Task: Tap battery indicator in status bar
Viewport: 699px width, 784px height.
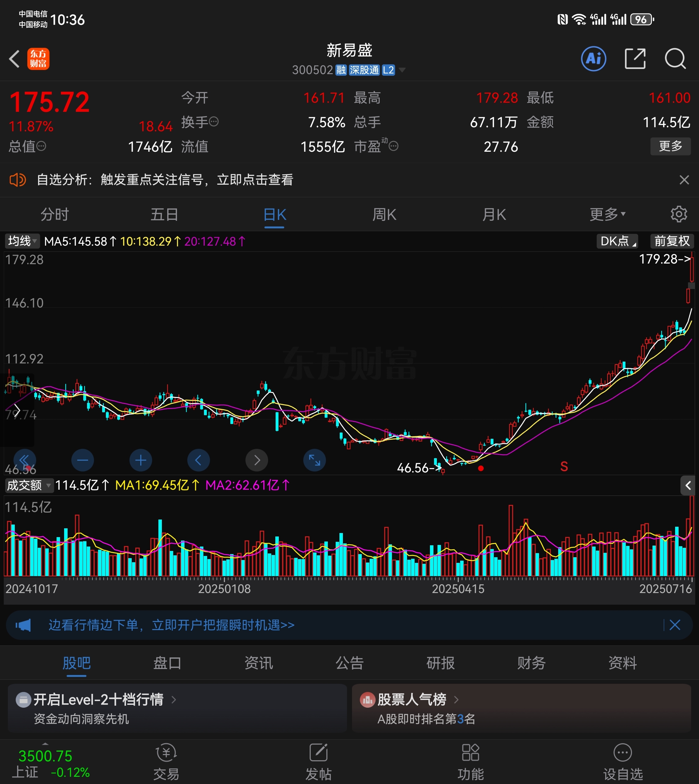Action: (642, 19)
